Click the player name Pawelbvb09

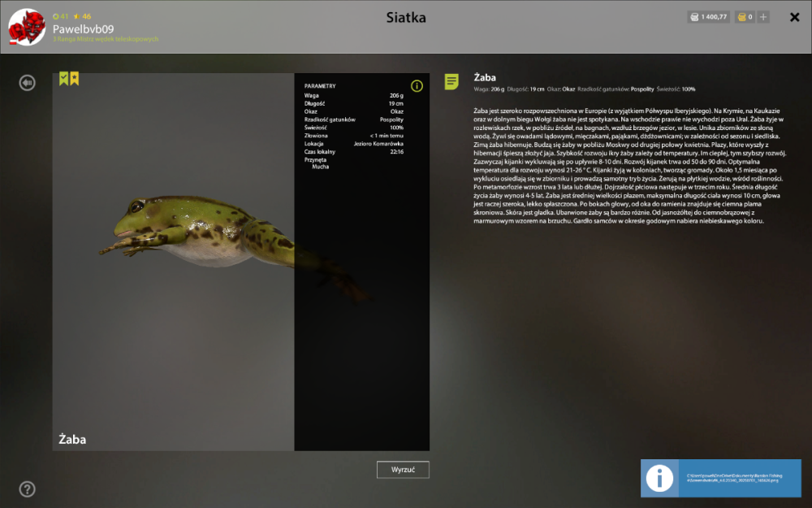click(83, 29)
